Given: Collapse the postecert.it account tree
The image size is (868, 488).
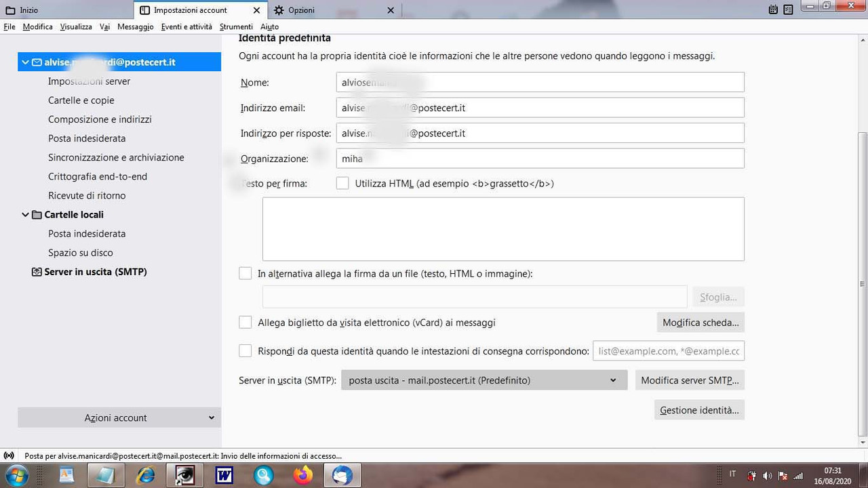Looking at the screenshot, I should coord(25,62).
